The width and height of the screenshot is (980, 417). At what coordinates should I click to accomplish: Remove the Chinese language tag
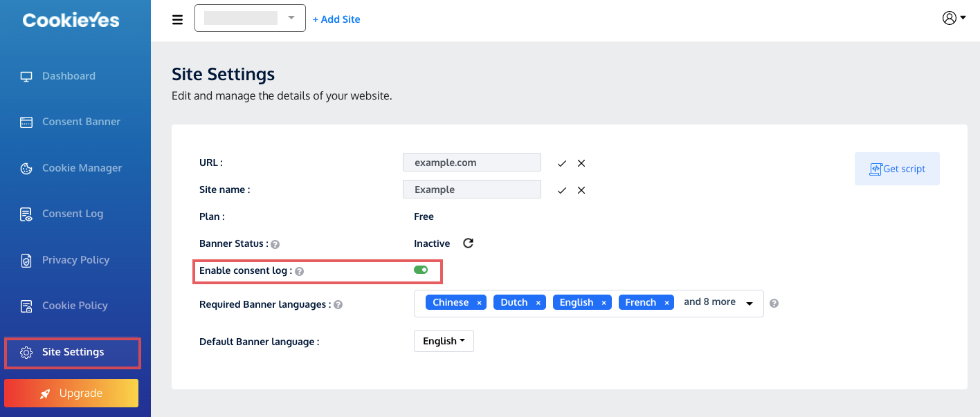click(479, 303)
